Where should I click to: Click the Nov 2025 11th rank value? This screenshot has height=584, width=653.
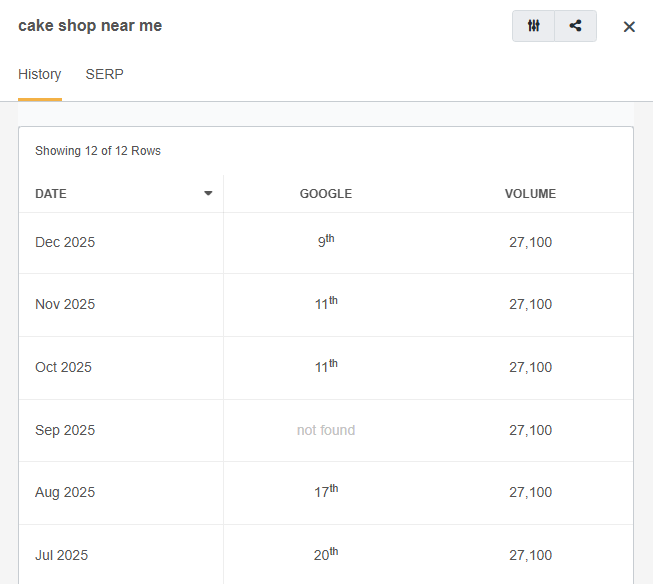(x=326, y=303)
